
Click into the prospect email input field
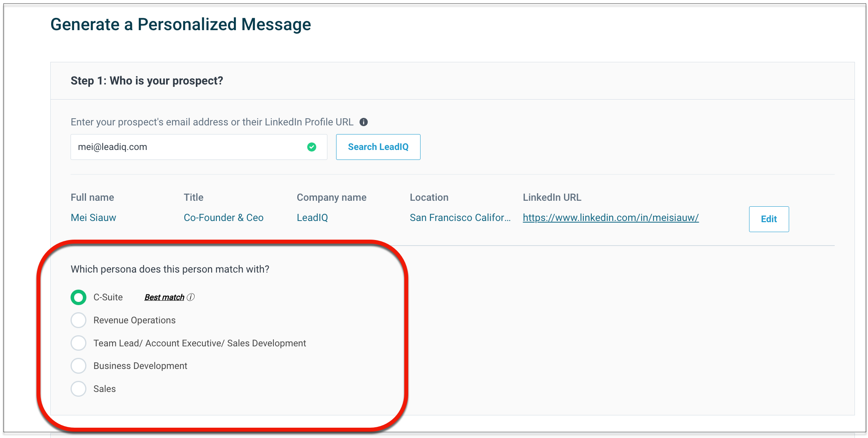click(x=186, y=147)
